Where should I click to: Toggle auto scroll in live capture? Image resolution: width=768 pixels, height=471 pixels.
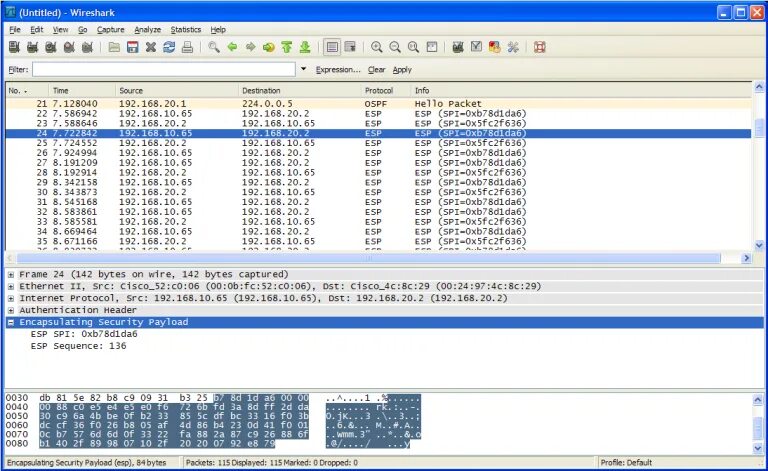coord(350,47)
